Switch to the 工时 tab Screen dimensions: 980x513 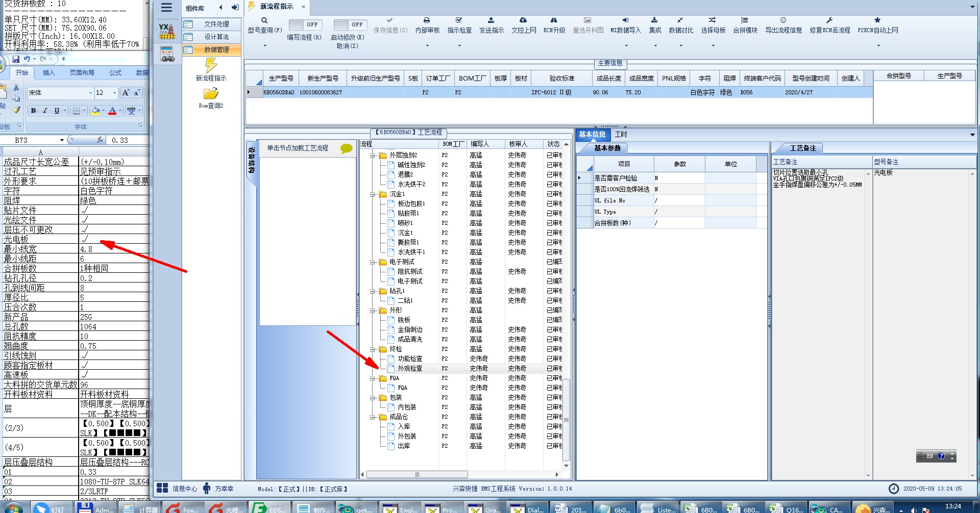tap(621, 135)
